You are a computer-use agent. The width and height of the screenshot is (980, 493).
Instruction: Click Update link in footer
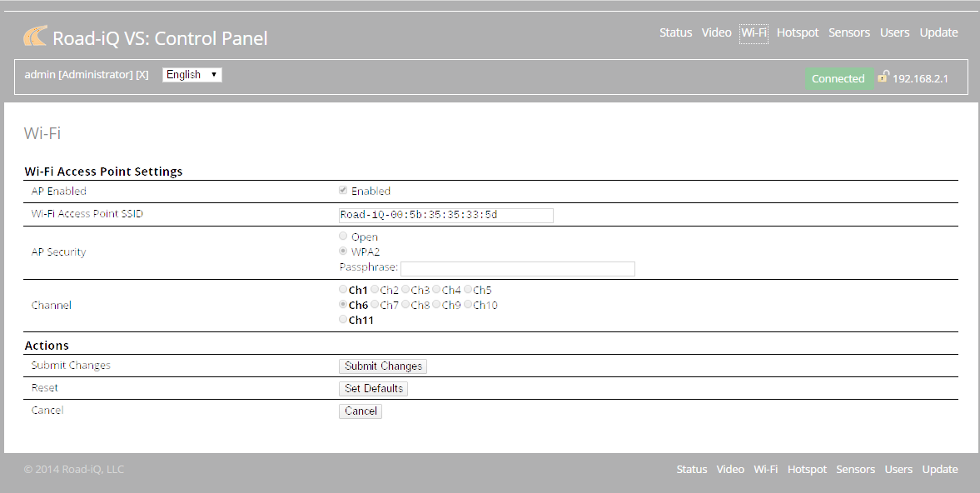coord(940,469)
